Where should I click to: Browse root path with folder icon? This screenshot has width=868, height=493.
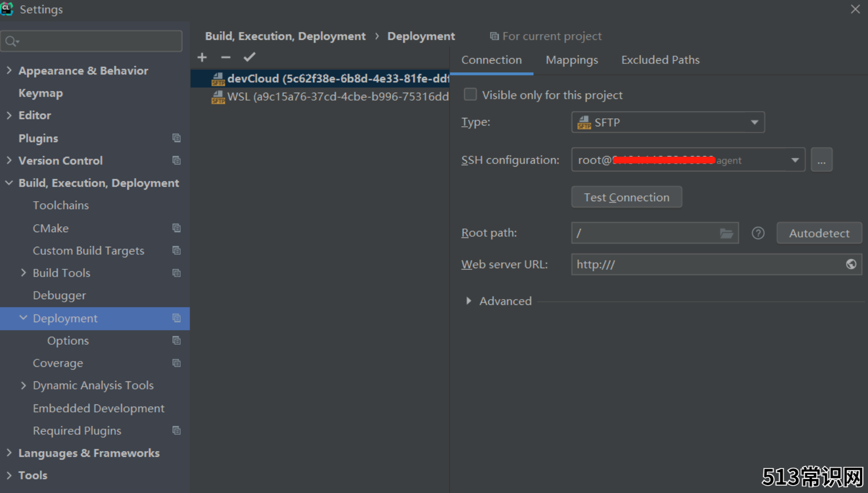[x=726, y=233]
